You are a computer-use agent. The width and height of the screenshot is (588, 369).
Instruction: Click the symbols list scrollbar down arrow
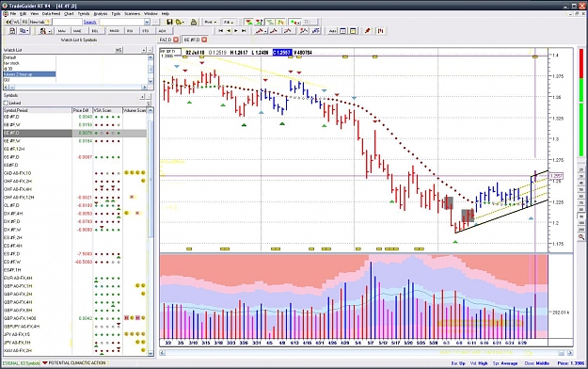point(151,353)
